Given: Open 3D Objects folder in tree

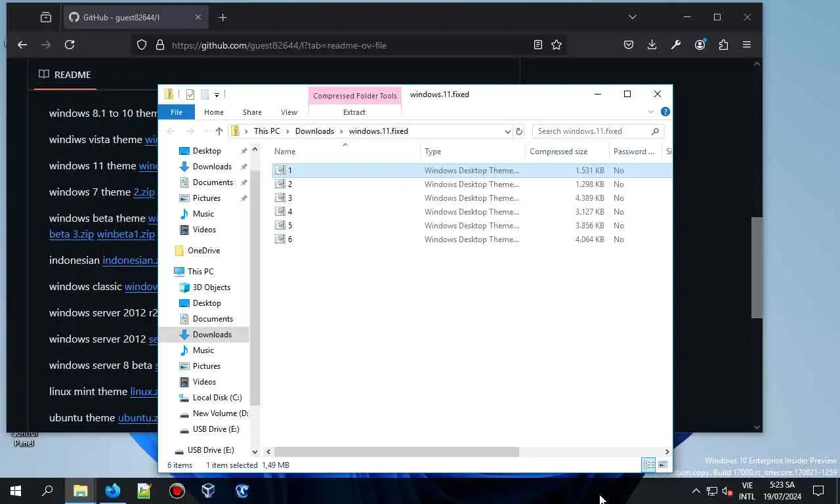Looking at the screenshot, I should 211,287.
